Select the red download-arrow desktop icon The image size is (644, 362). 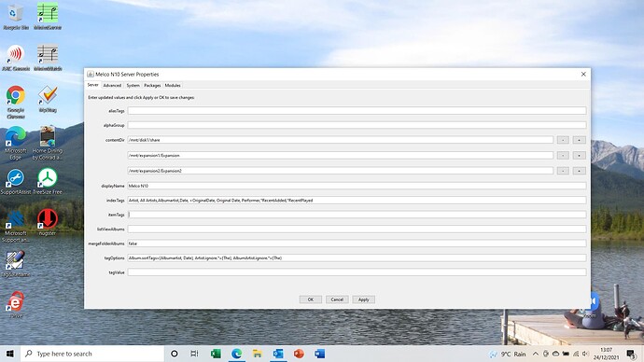click(x=48, y=222)
